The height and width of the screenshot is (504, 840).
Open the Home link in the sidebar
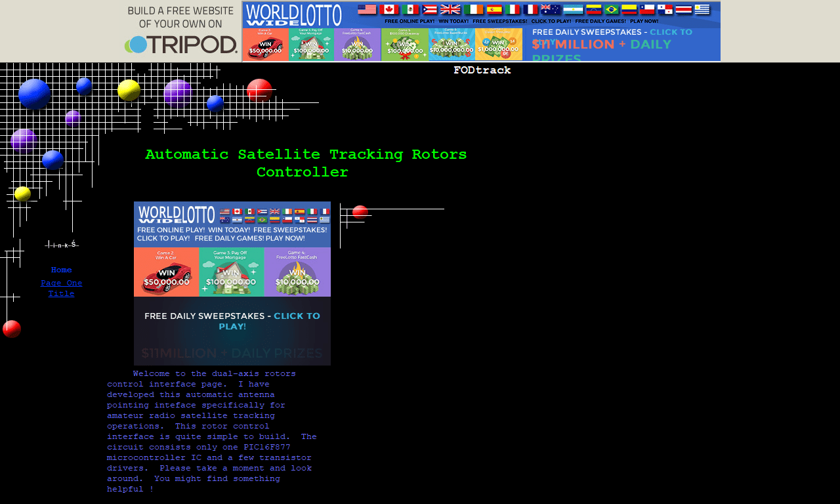coord(61,270)
